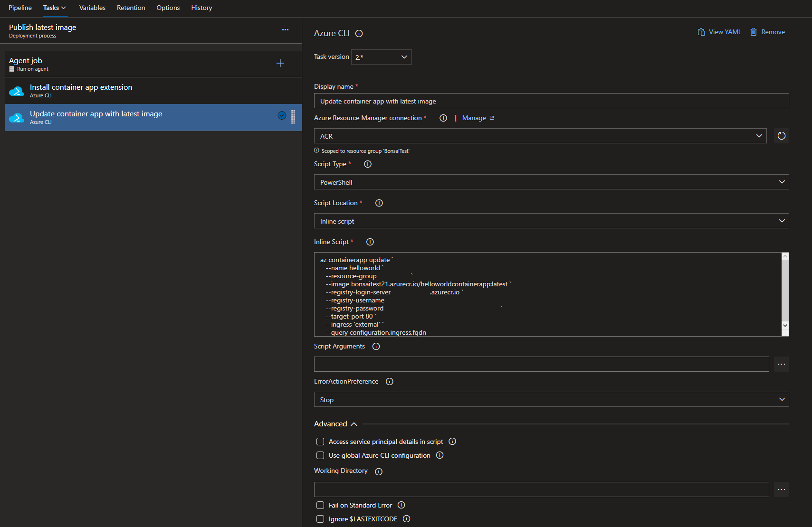Open the Retention tab
The height and width of the screenshot is (527, 812).
coord(131,8)
